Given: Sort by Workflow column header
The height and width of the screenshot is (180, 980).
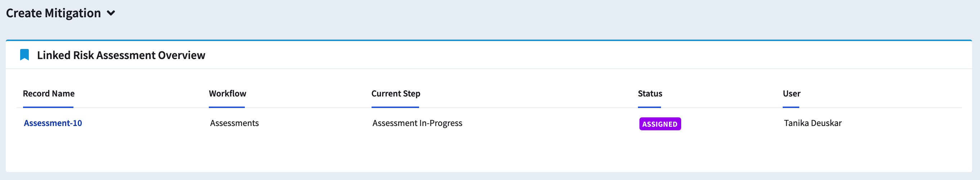Looking at the screenshot, I should point(228,94).
